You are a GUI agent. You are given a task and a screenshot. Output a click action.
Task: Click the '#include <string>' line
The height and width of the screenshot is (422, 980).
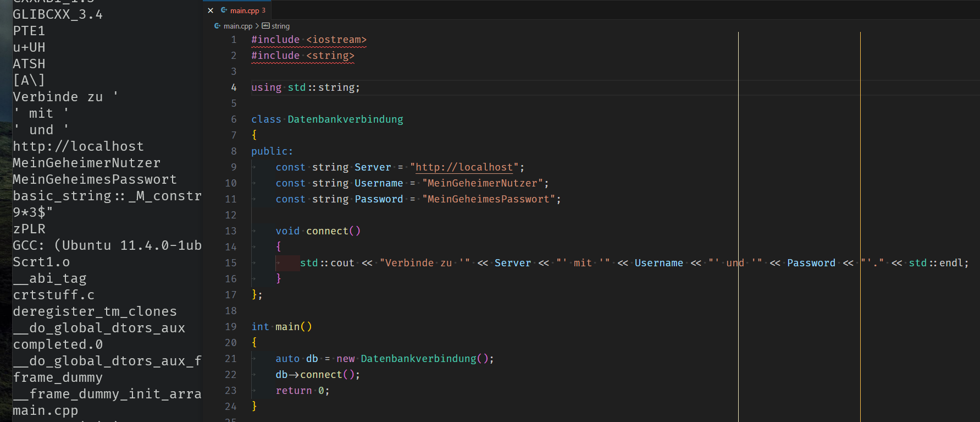(x=303, y=56)
